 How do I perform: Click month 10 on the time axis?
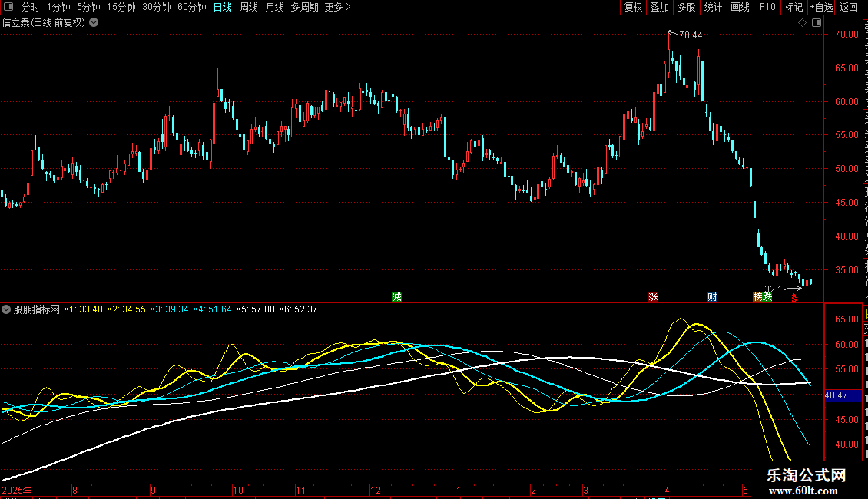click(x=238, y=490)
